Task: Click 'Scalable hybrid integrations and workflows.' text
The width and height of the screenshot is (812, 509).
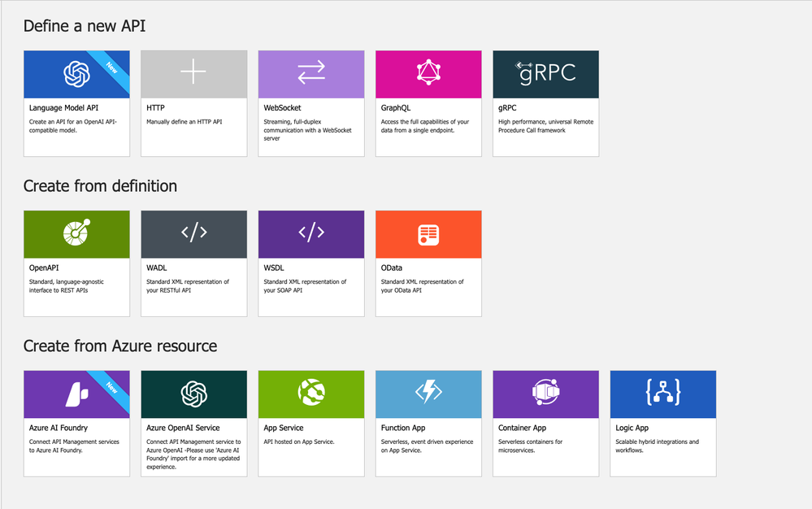Action: [657, 446]
